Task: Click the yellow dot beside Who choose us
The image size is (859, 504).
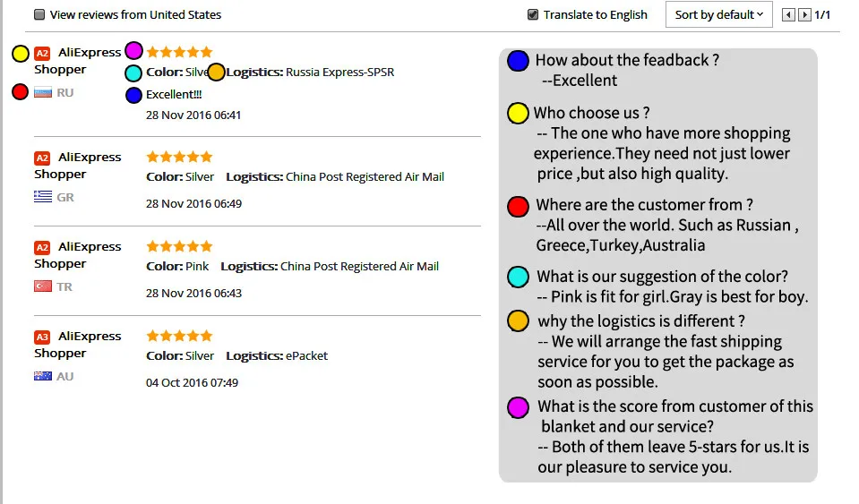Action: pos(517,114)
